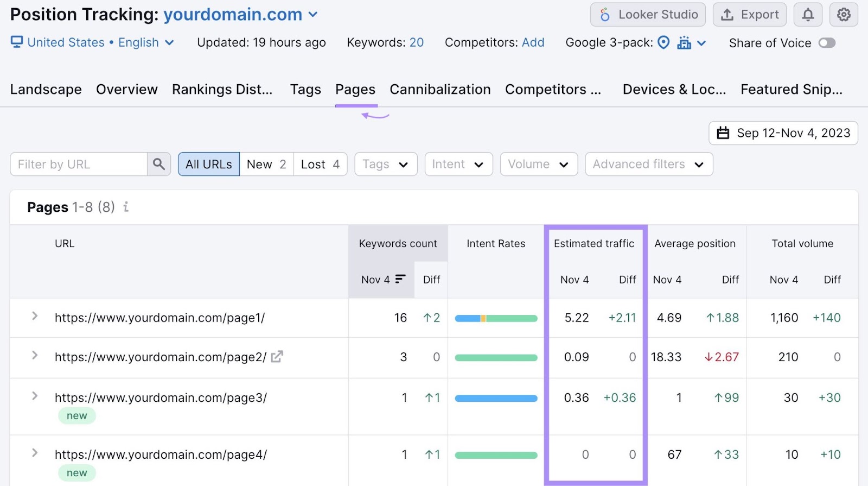Click the Pages info icon
Viewport: 868px width, 486px height.
point(126,207)
